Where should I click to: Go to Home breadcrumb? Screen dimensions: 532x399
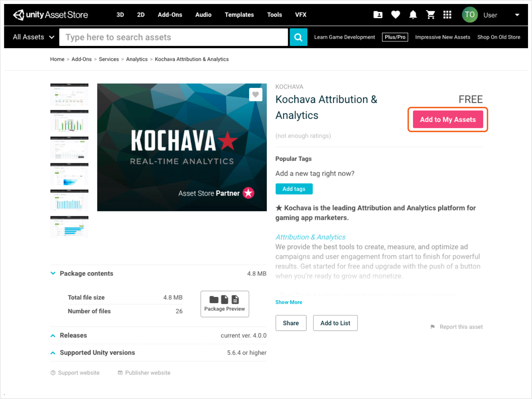[57, 59]
